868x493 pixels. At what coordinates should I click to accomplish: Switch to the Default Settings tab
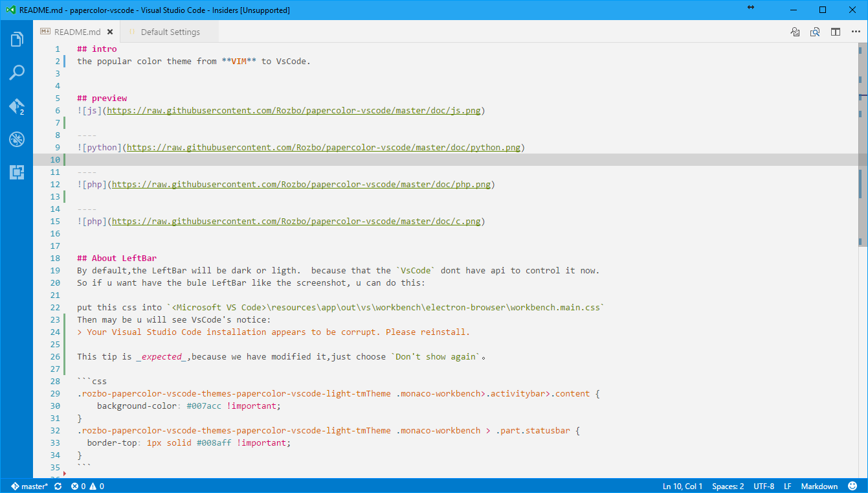pyautogui.click(x=170, y=32)
